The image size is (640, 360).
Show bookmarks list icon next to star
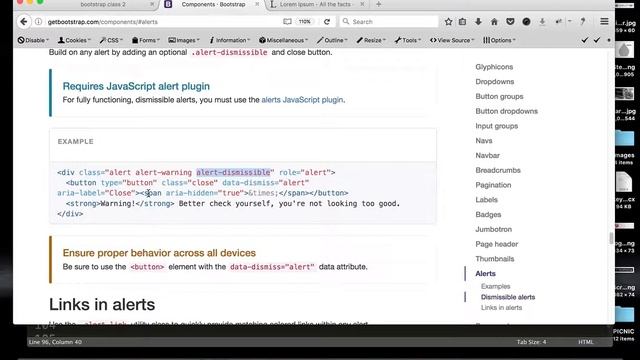click(462, 22)
